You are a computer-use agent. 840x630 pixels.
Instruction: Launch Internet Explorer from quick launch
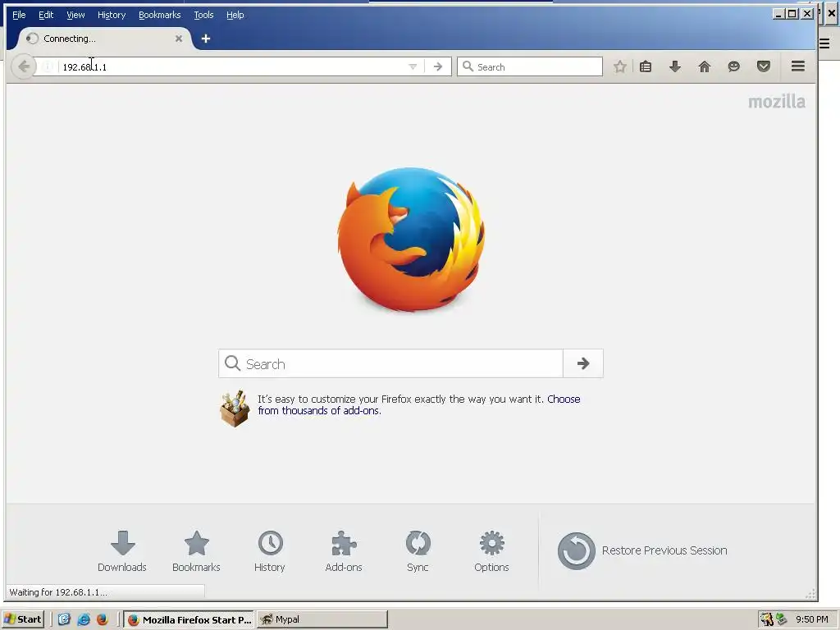pyautogui.click(x=84, y=619)
